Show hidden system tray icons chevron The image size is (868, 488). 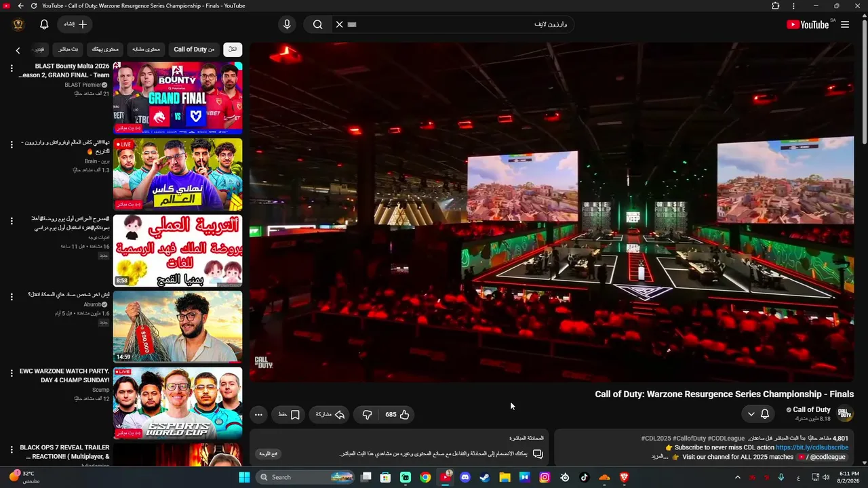(738, 477)
